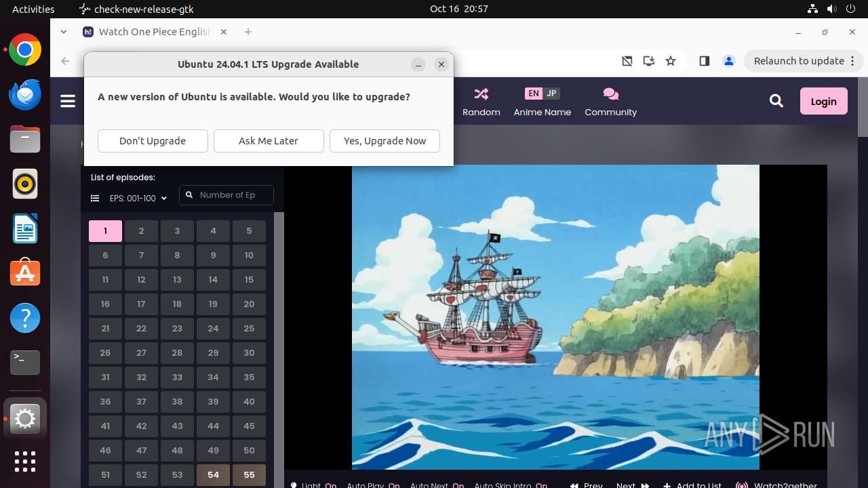Open the Activities overview
The height and width of the screenshot is (488, 868).
pyautogui.click(x=33, y=9)
